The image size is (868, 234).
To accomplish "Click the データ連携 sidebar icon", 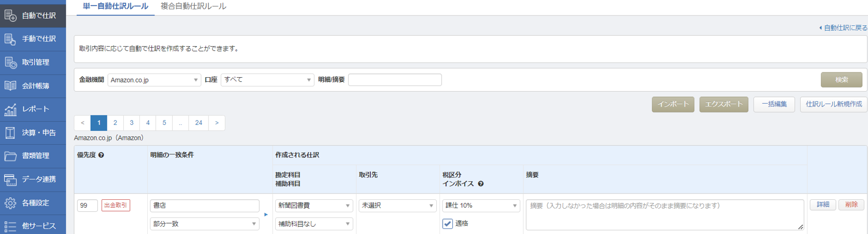I will click(10, 180).
